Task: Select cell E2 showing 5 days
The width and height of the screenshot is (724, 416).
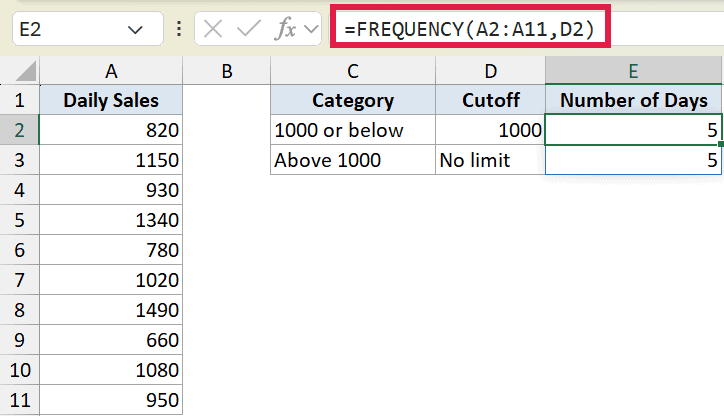Action: (633, 130)
